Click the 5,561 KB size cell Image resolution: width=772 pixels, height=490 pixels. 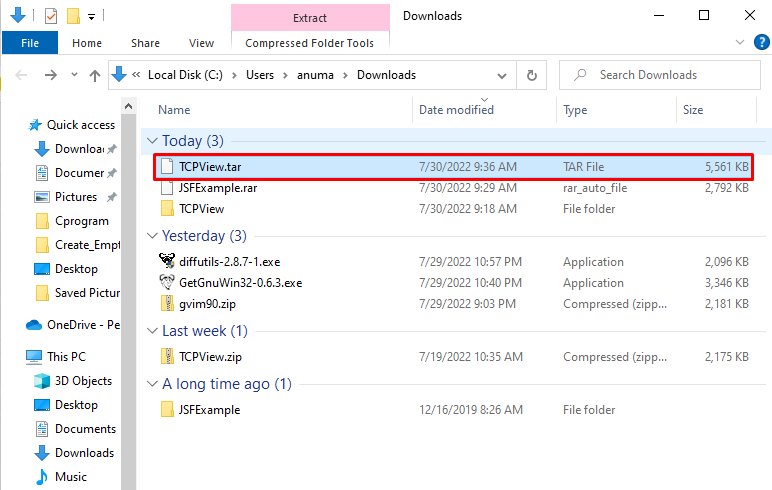point(726,166)
